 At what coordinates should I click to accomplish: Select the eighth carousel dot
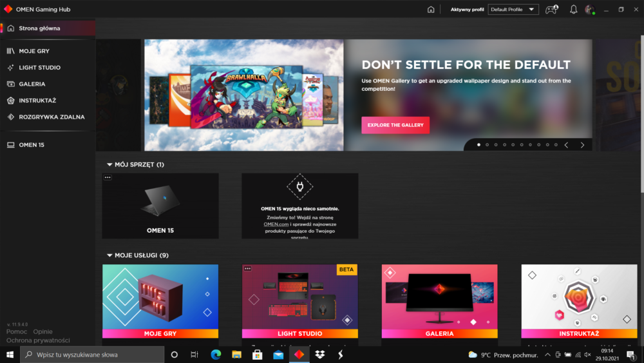[539, 144]
